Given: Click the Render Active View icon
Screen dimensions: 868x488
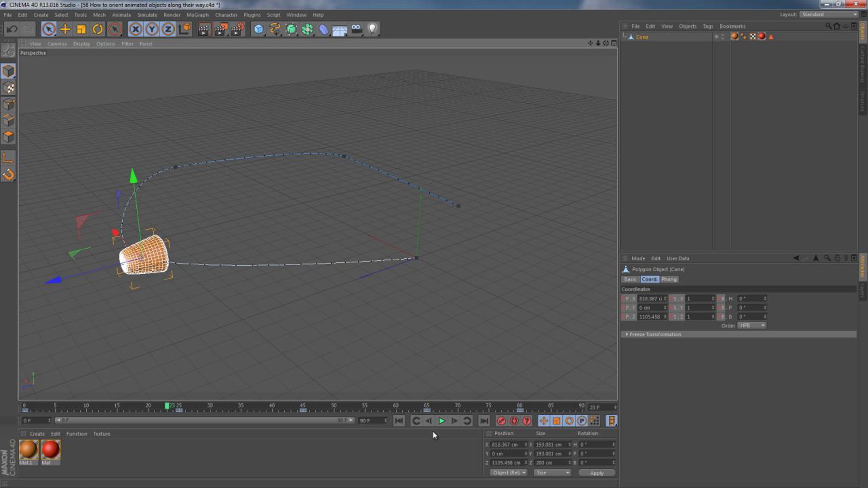Looking at the screenshot, I should (204, 29).
